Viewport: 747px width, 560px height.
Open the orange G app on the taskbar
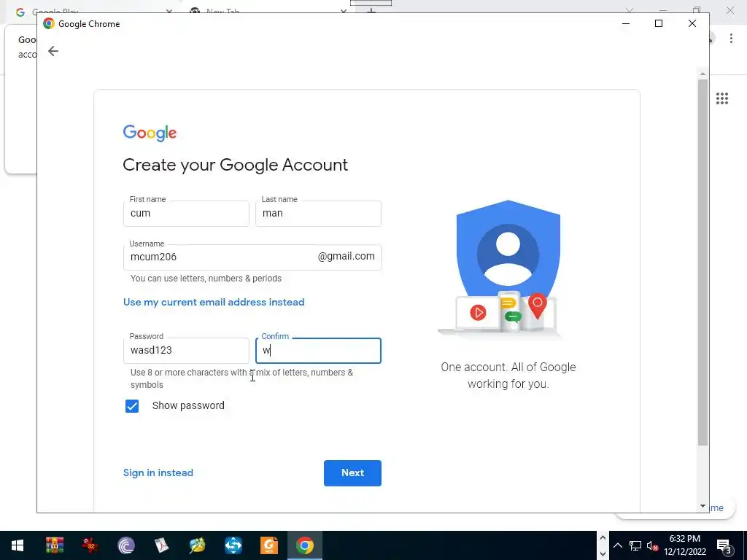click(x=268, y=545)
